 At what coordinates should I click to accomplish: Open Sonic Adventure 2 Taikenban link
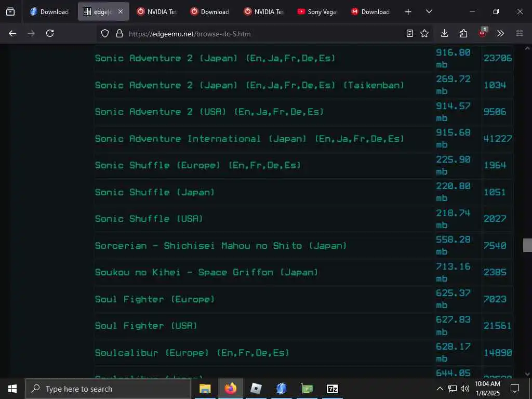pos(250,85)
